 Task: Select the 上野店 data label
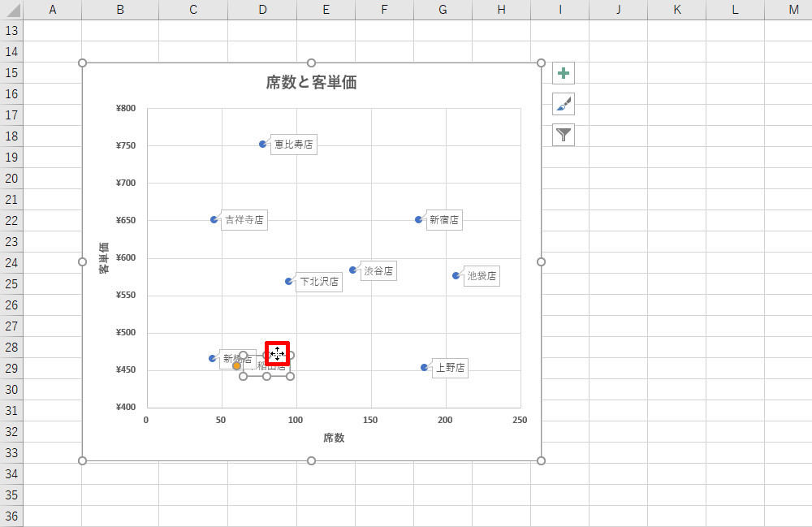[x=451, y=368]
